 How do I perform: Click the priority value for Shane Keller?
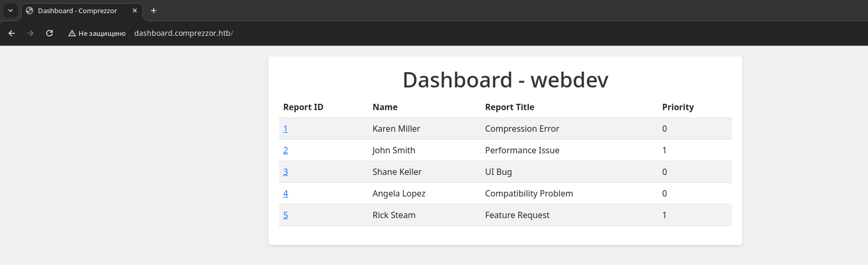click(x=664, y=172)
